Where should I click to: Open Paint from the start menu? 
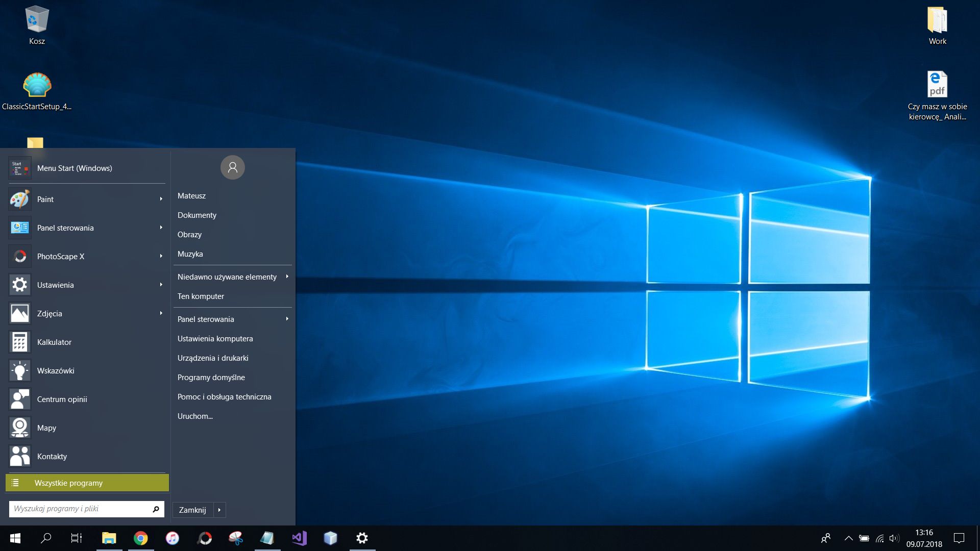(x=45, y=199)
